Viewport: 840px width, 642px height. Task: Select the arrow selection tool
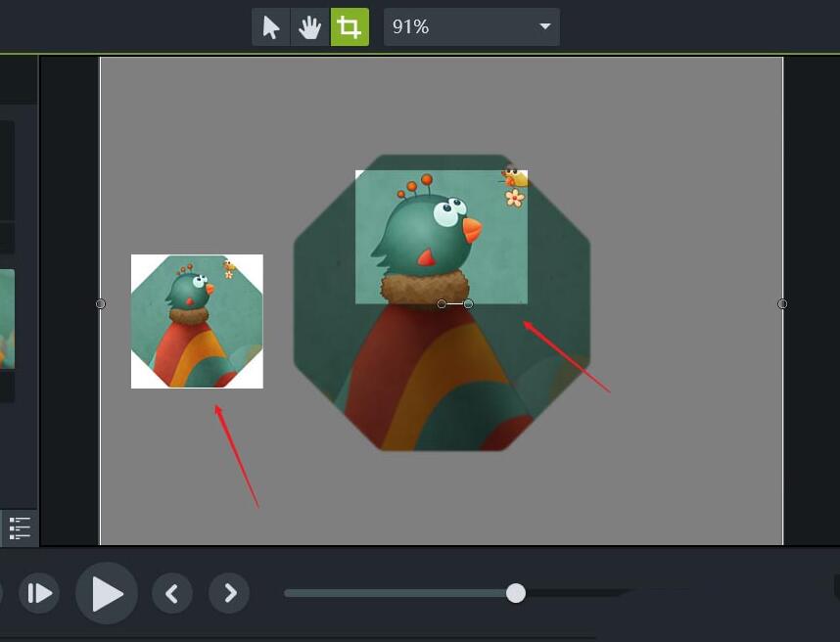[x=270, y=26]
